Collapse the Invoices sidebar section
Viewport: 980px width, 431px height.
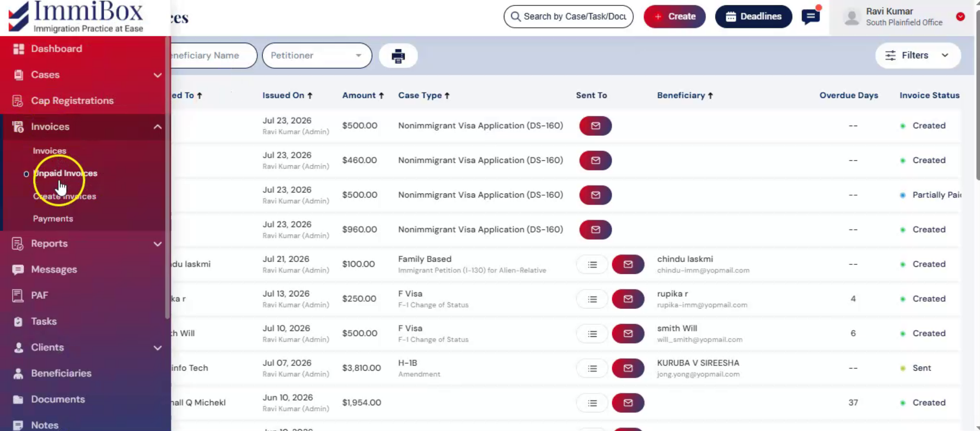coord(158,127)
